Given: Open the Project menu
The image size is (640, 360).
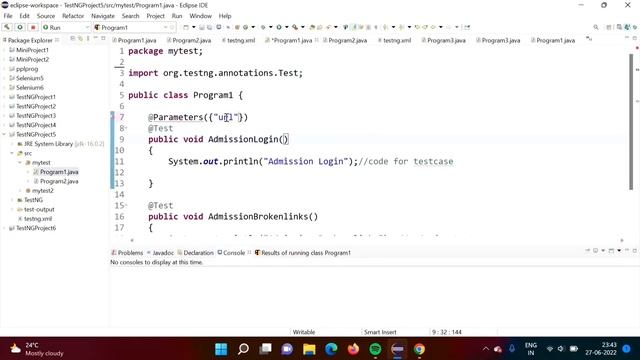Looking at the screenshot, I should tap(156, 16).
